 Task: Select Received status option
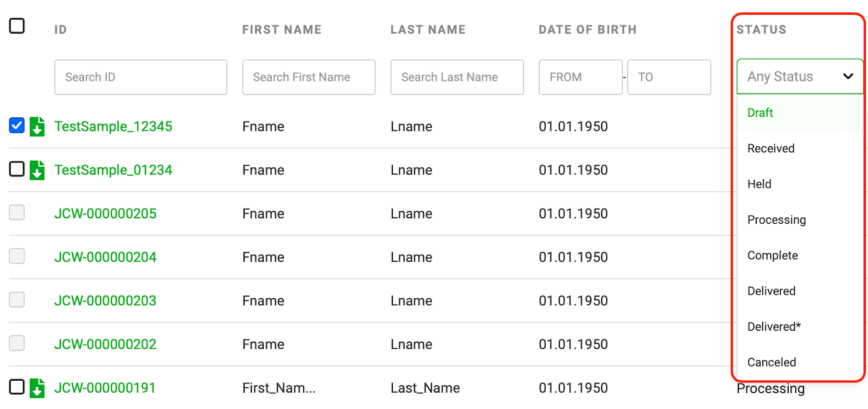(771, 148)
